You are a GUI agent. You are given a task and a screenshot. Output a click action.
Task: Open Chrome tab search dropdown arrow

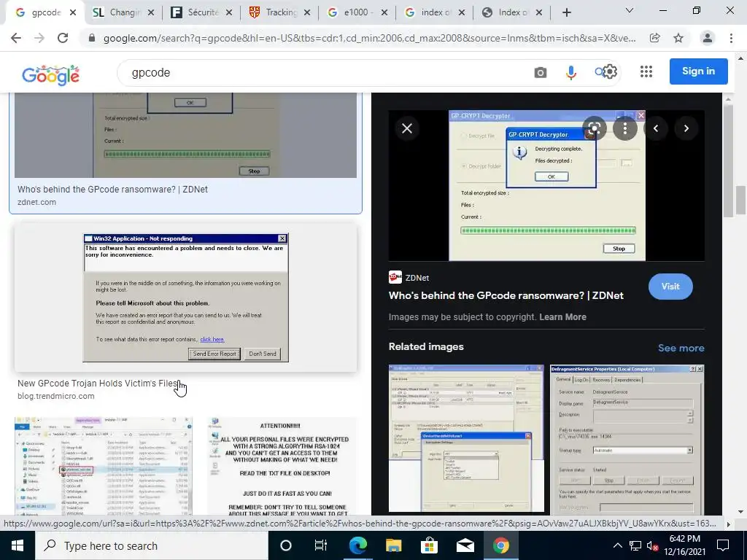630,10
